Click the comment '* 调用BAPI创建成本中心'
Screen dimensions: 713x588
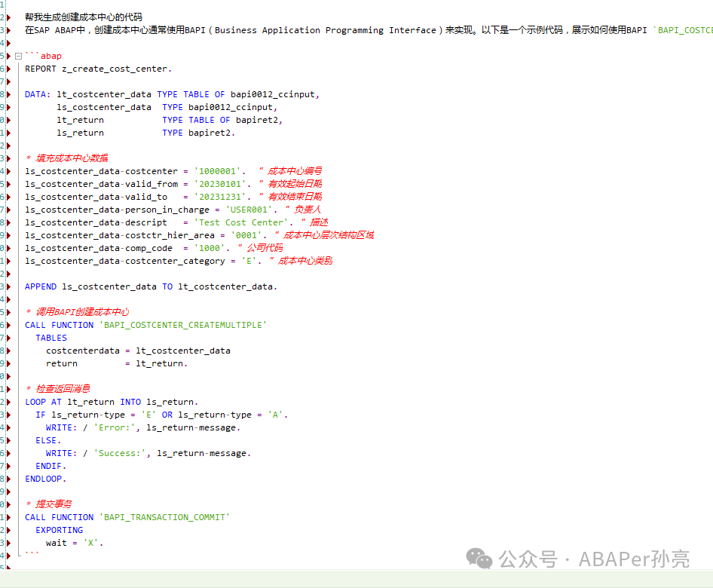78,312
